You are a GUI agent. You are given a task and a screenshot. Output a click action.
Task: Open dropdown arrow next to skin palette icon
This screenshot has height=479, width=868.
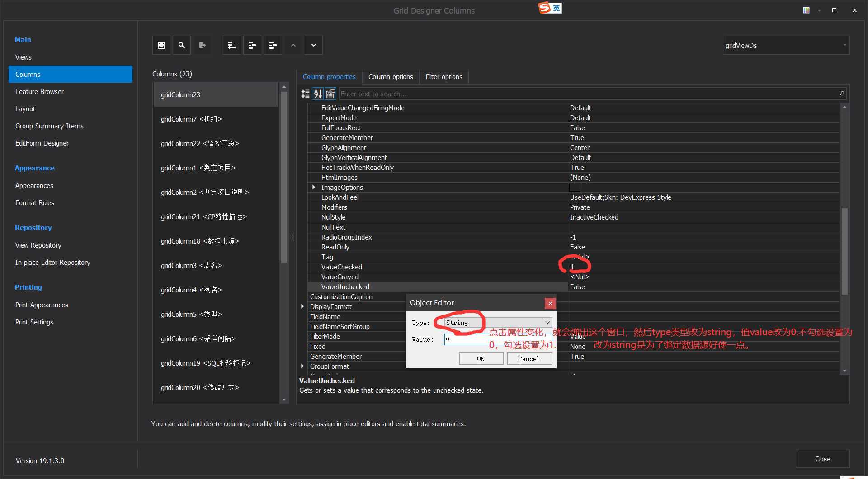coord(819,10)
